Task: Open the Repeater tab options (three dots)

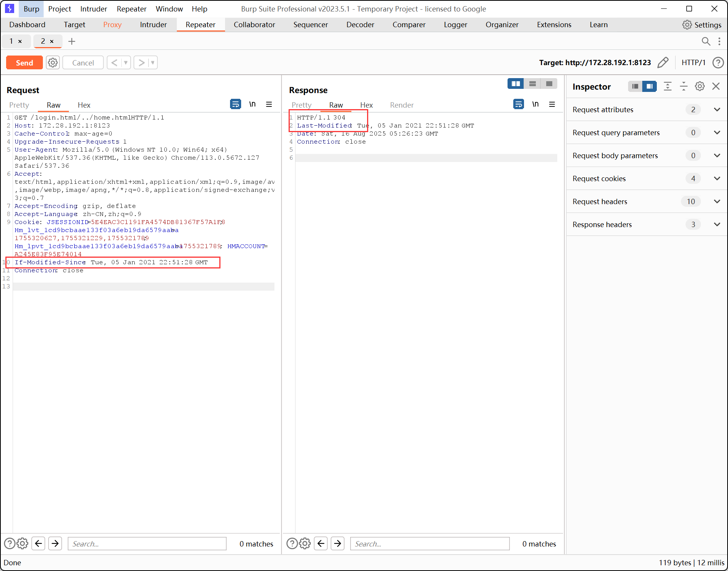Action: [x=719, y=41]
